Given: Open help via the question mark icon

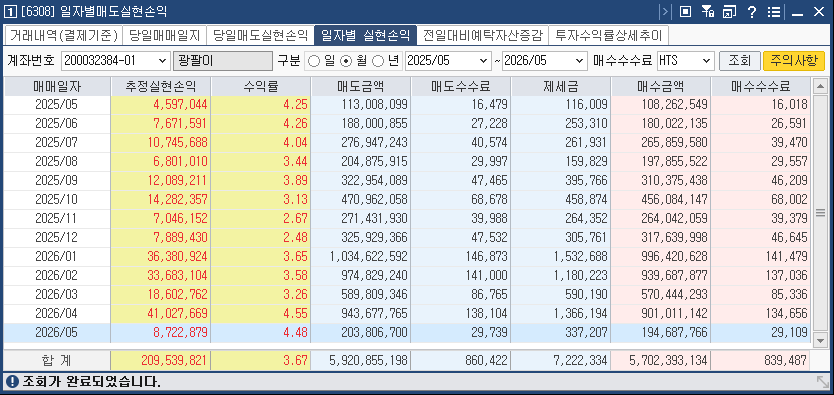Looking at the screenshot, I should pyautogui.click(x=752, y=12).
